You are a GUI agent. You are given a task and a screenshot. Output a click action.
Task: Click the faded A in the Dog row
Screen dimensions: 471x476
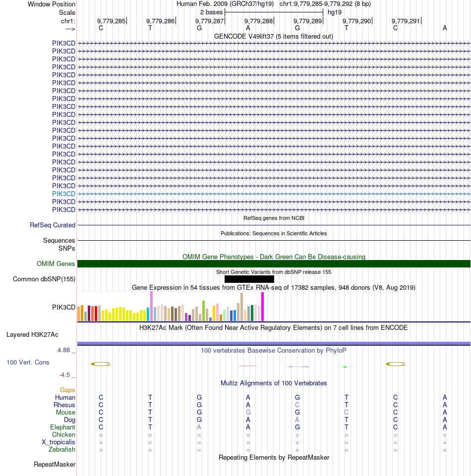point(297,420)
